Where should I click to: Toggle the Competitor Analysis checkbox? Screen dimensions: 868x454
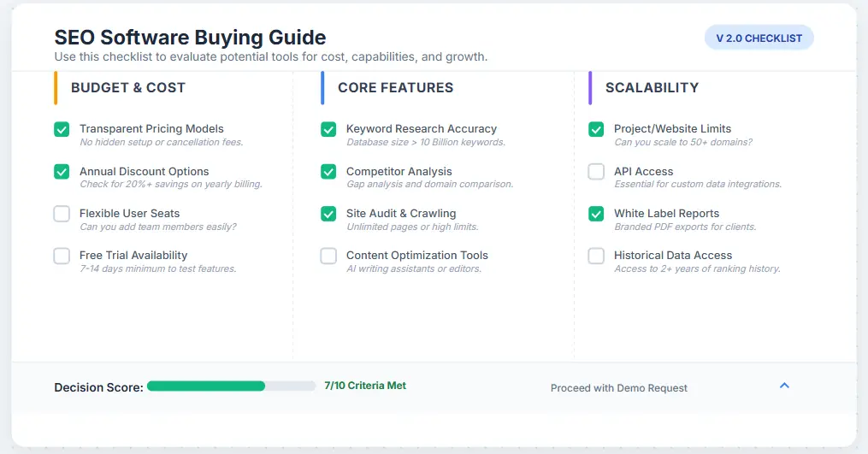pos(328,172)
